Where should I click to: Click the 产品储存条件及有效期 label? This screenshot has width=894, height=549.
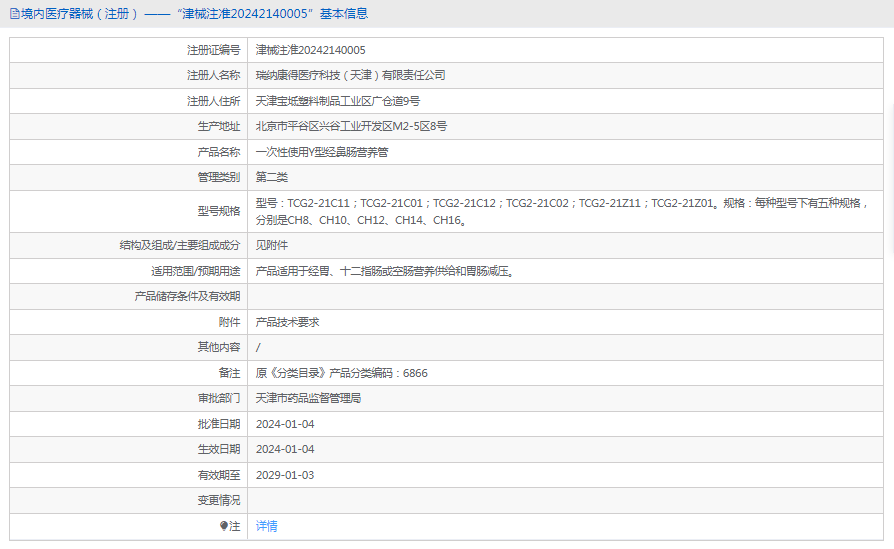pos(188,296)
